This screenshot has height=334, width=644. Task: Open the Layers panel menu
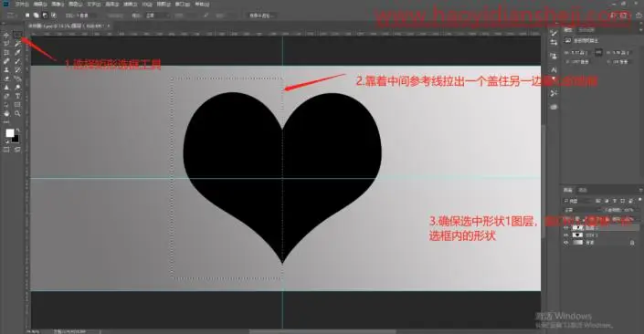pyautogui.click(x=640, y=190)
